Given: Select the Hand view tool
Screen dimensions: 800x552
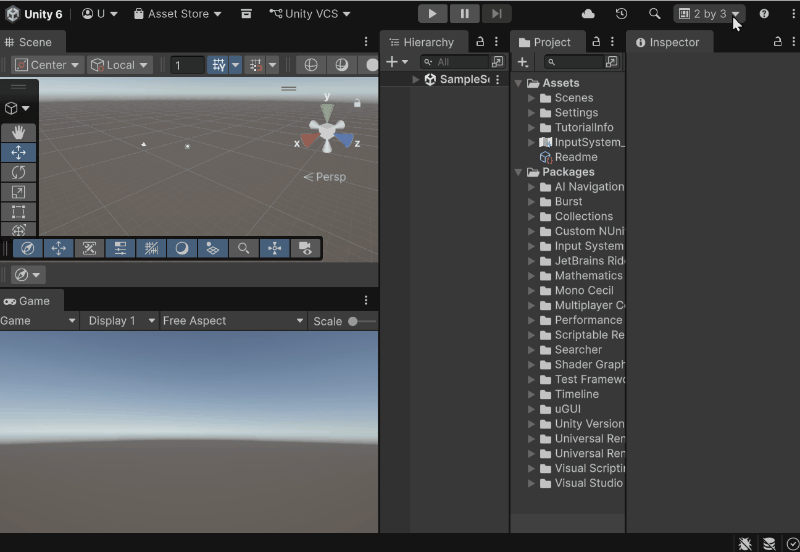Looking at the screenshot, I should point(18,133).
